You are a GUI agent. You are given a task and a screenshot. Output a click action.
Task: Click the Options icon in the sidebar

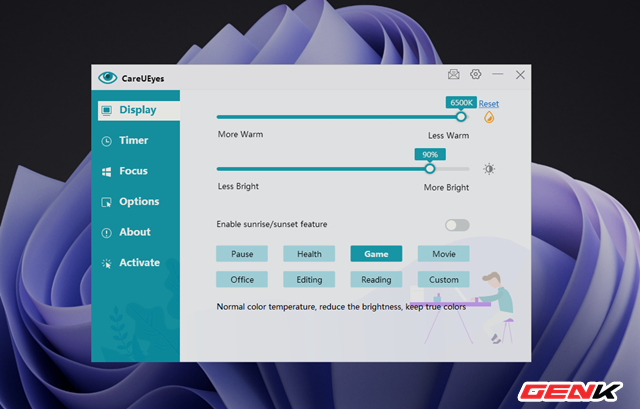click(x=107, y=202)
